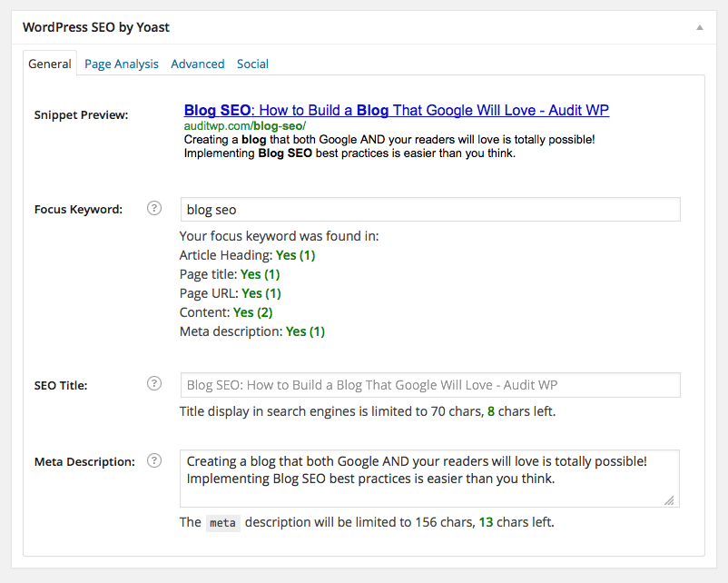Screen dimensions: 728x583
Task: Go to the Social tab
Action: (252, 64)
